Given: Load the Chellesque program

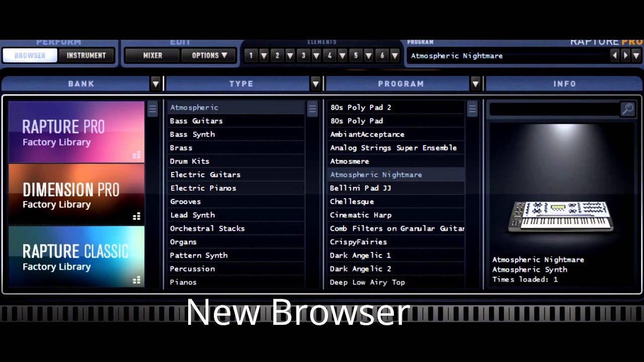Looking at the screenshot, I should 396,201.
